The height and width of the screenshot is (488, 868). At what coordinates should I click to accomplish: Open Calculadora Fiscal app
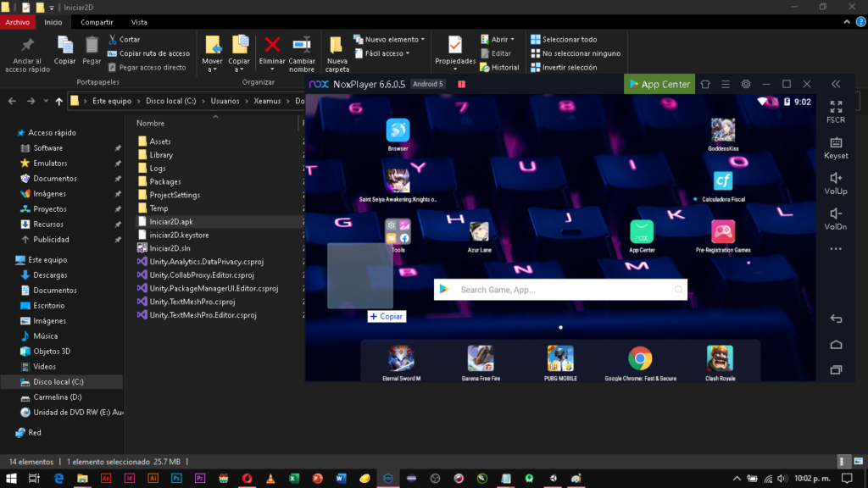[723, 181]
